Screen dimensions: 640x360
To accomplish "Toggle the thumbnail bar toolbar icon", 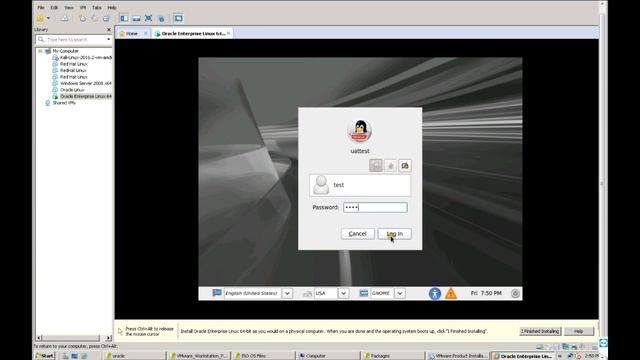I will pos(136,18).
